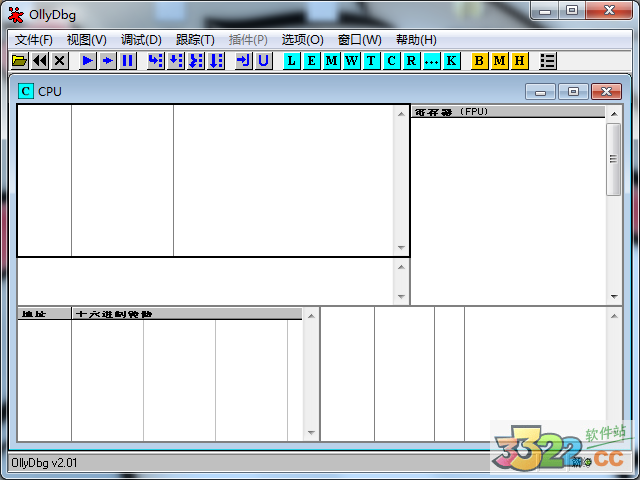This screenshot has width=640, height=480.
Task: Click the disassembly pane scroll down arrow
Action: [x=402, y=248]
